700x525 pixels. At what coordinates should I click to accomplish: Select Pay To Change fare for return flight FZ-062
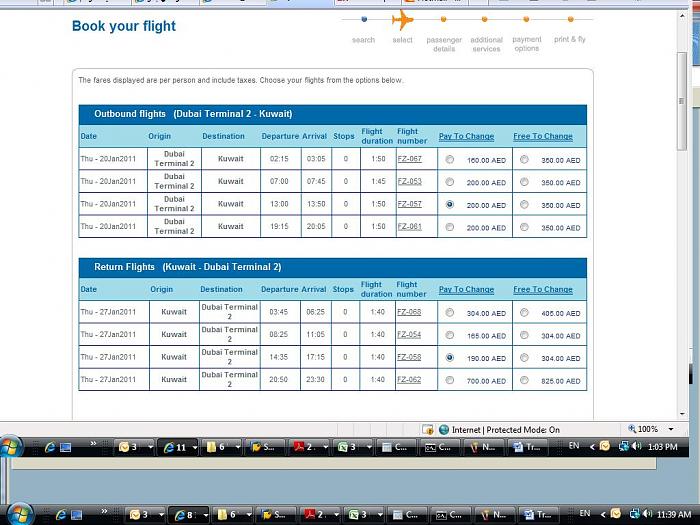tap(450, 380)
